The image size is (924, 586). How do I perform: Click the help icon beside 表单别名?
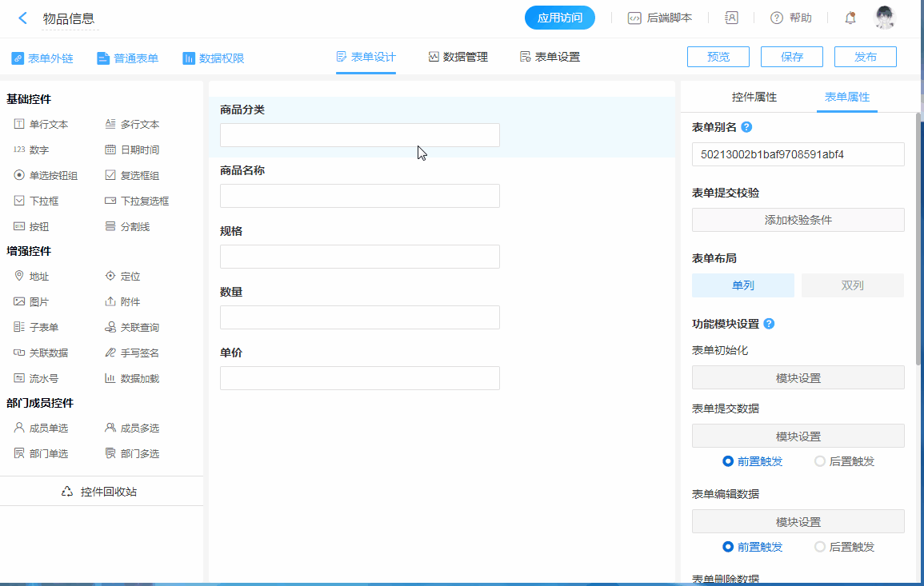click(746, 127)
